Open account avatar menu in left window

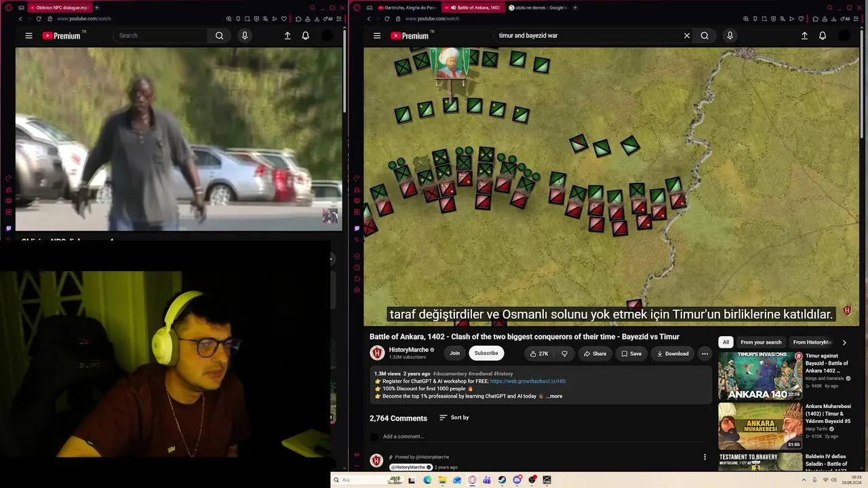(x=327, y=36)
